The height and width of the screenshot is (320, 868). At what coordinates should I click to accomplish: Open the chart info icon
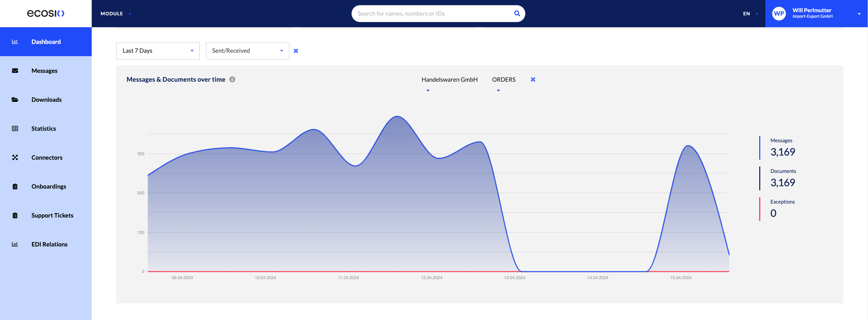point(232,79)
